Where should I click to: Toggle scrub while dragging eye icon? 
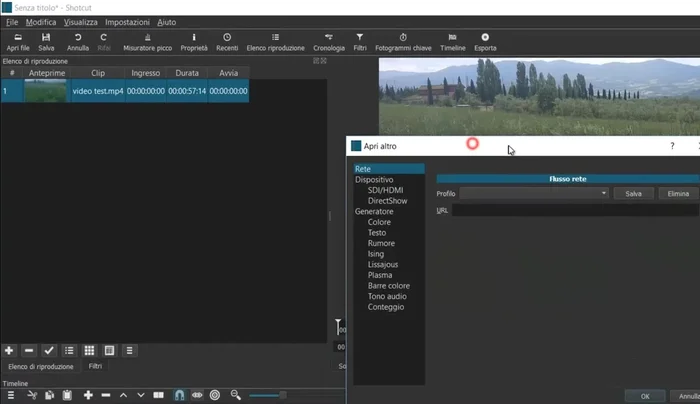click(x=197, y=396)
